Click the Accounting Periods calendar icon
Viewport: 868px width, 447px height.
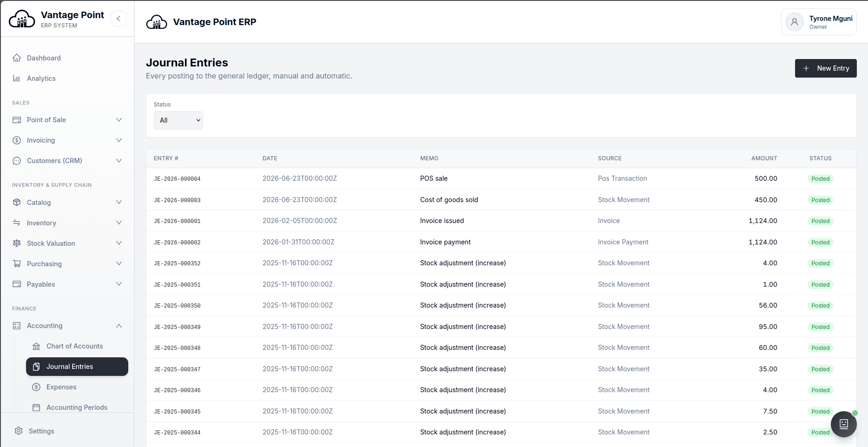point(36,408)
